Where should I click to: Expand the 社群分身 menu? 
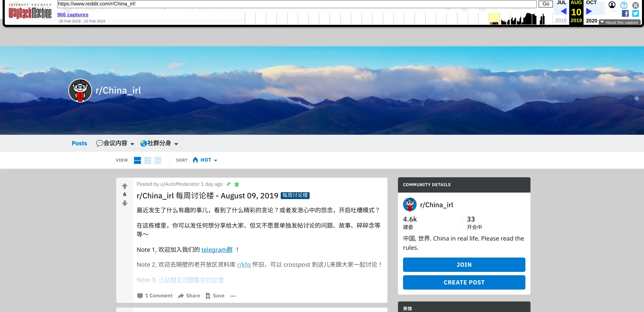[x=159, y=143]
